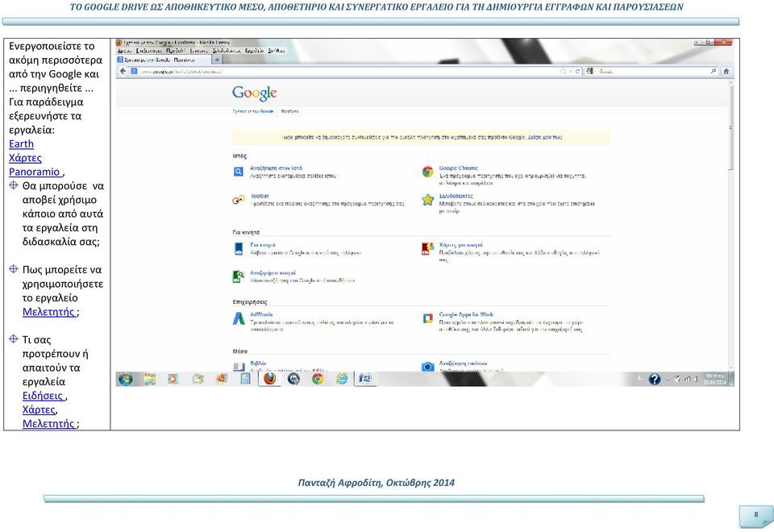Click the Internet Explorer taskbar icon
The image size is (774, 532).
[342, 379]
